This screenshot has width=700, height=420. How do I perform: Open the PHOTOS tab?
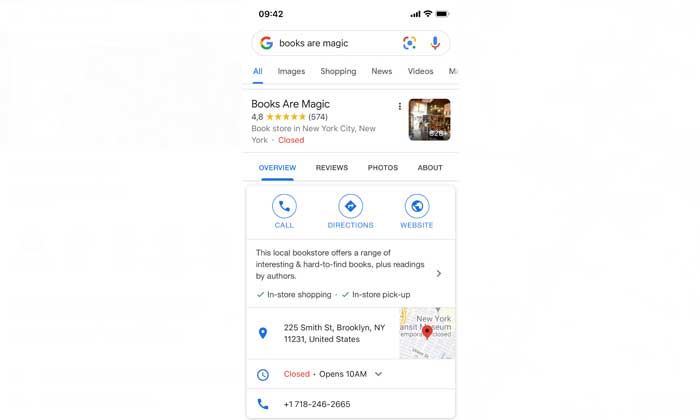tap(383, 168)
